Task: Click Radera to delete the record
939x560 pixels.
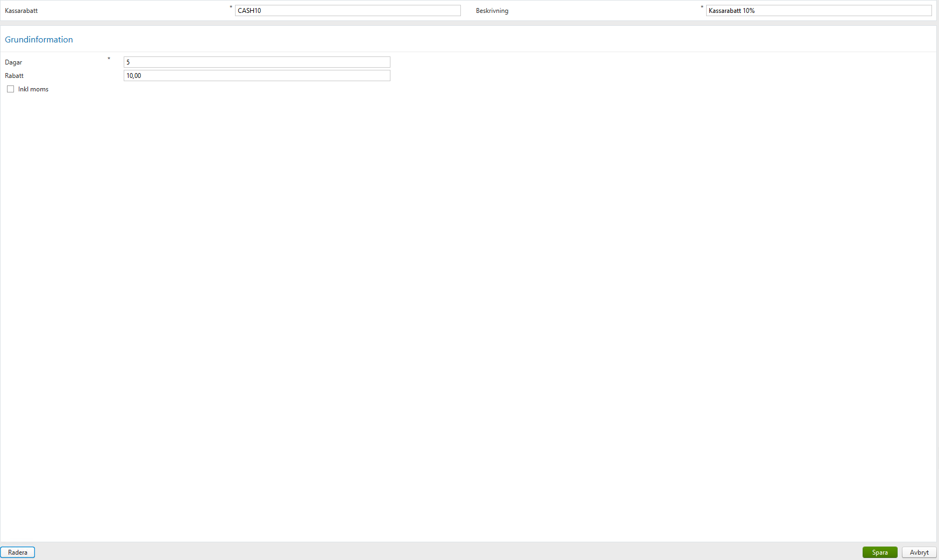Action: tap(17, 552)
